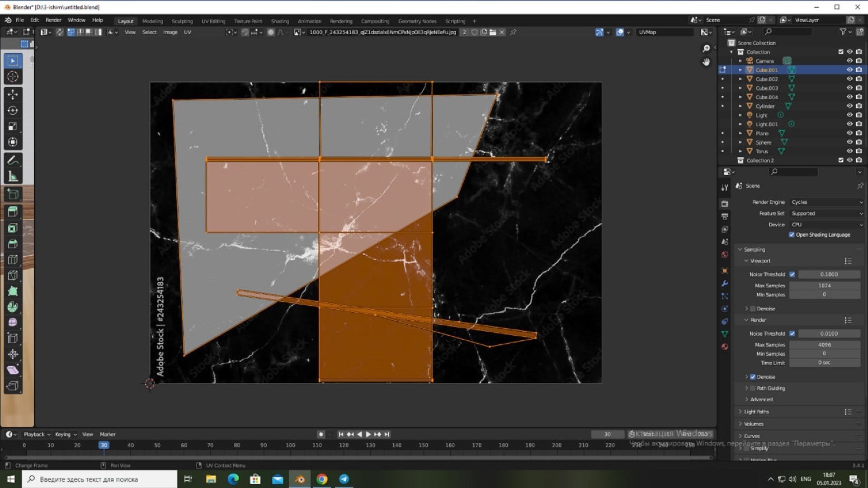Open the Select menu in UV editor
The width and height of the screenshot is (868, 488).
(149, 32)
